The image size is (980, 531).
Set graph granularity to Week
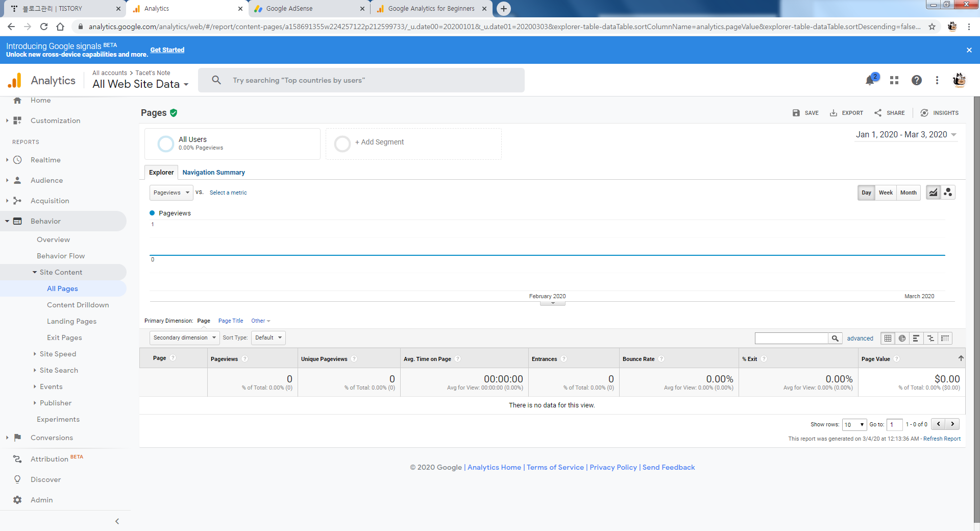tap(886, 192)
